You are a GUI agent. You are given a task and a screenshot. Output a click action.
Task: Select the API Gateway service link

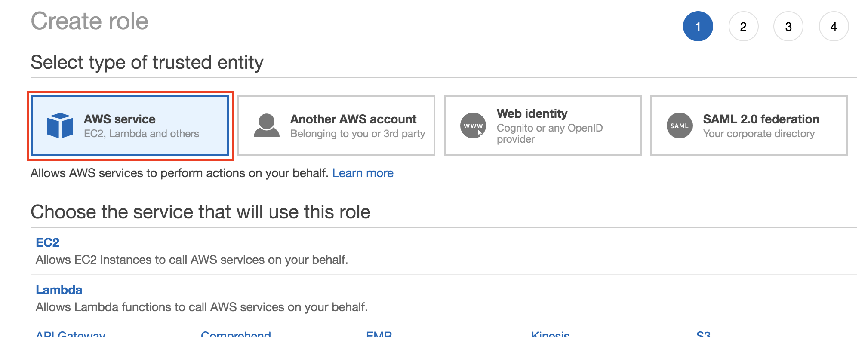71,334
